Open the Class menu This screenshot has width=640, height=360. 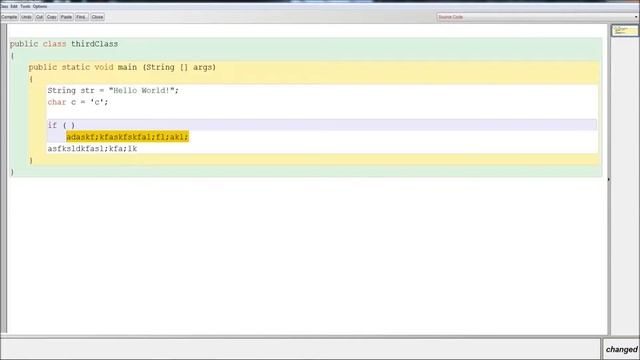coord(4,7)
